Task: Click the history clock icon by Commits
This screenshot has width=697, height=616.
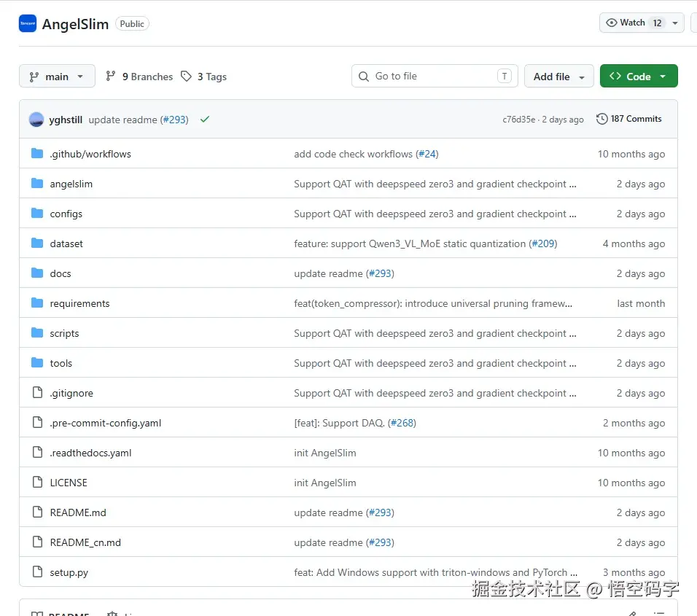Action: pos(602,119)
